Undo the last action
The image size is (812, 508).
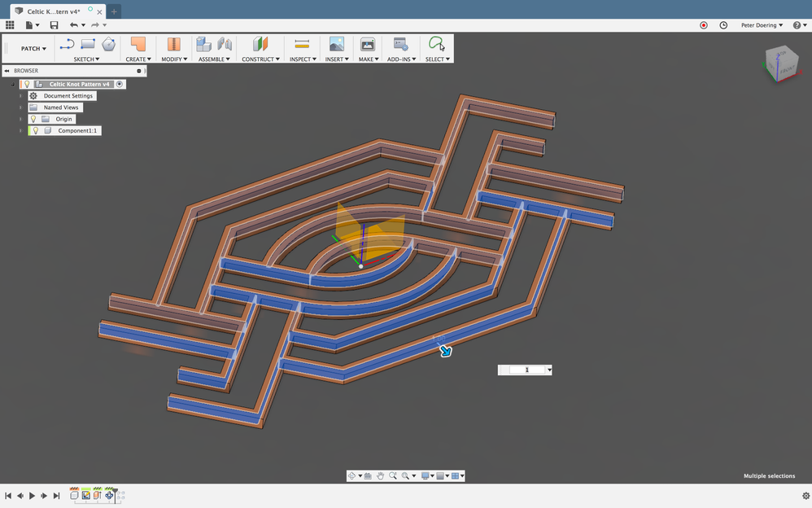pos(74,25)
